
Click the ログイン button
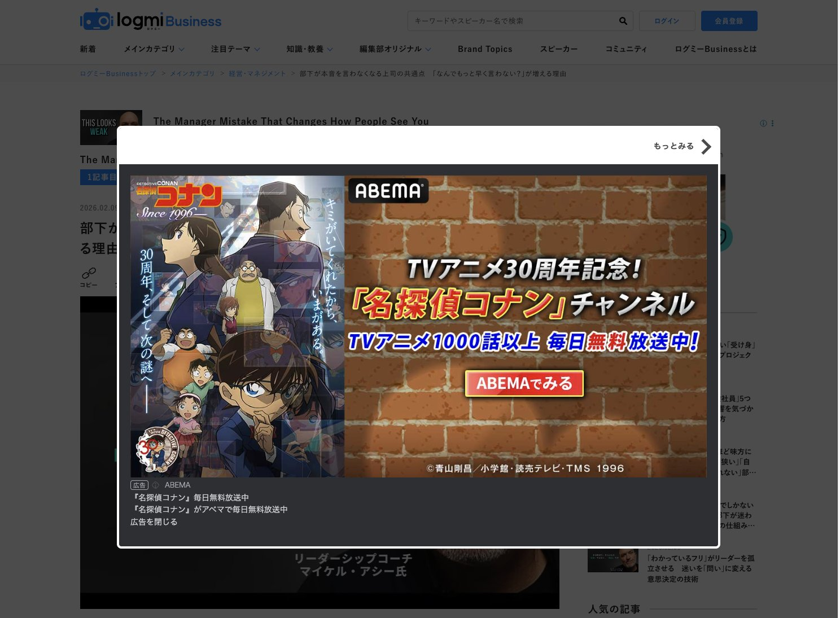(x=667, y=21)
